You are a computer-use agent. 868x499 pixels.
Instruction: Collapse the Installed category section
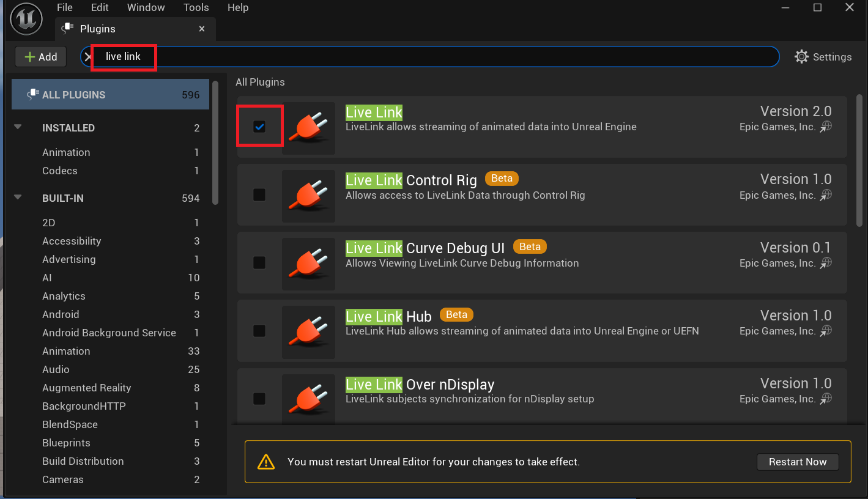18,127
